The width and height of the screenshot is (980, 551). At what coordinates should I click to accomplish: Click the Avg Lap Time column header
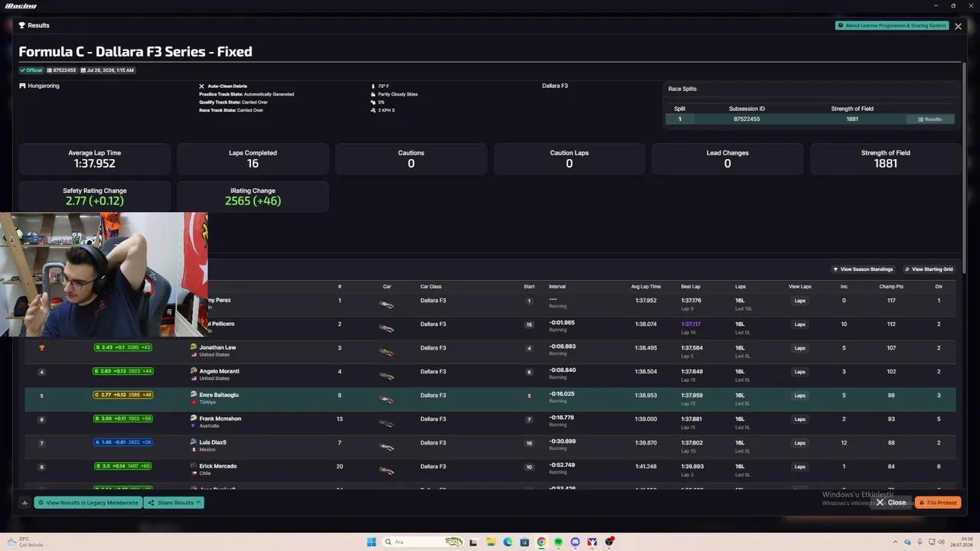646,287
